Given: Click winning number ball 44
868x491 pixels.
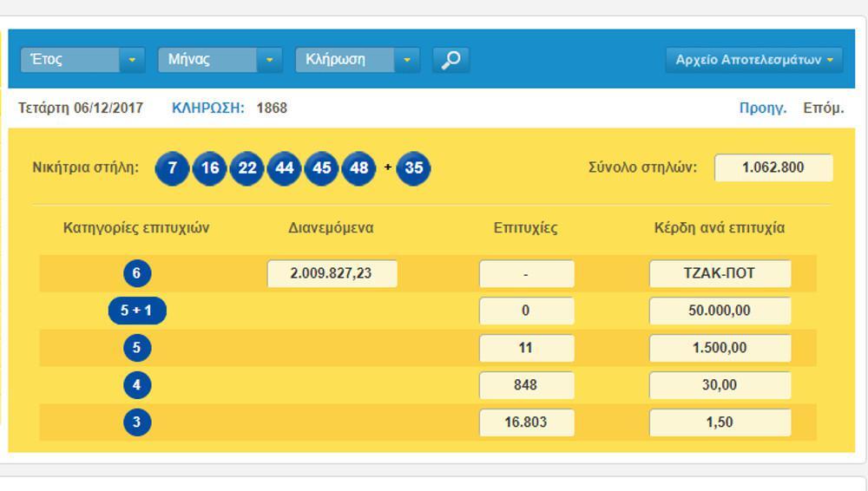Looking at the screenshot, I should [x=285, y=167].
